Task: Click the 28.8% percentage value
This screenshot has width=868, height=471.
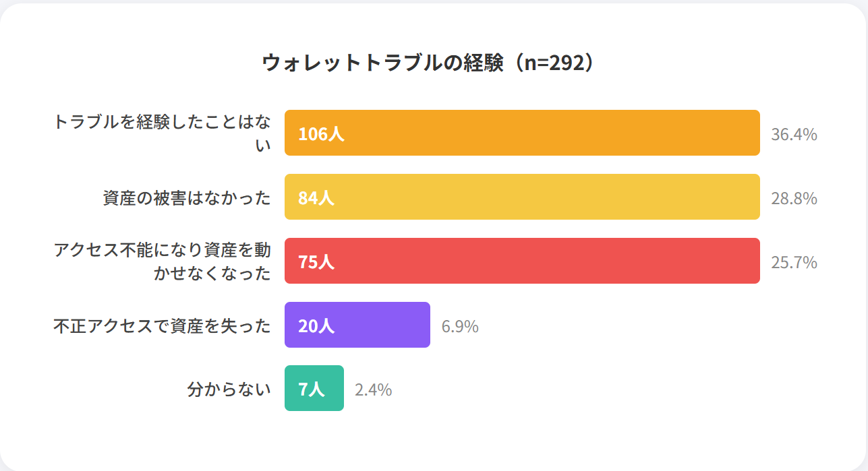Action: pyautogui.click(x=794, y=199)
